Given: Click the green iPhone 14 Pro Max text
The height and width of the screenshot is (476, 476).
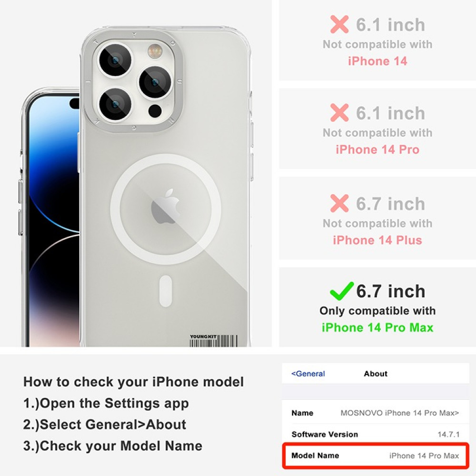Looking at the screenshot, I should click(377, 327).
